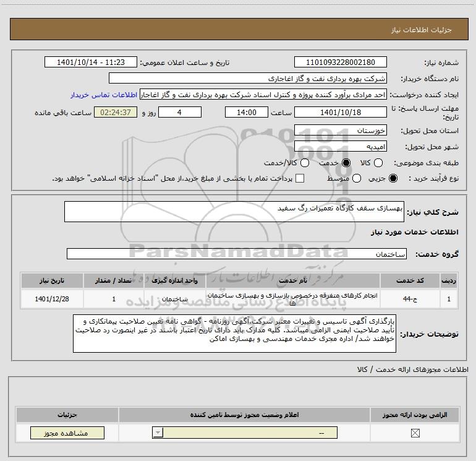This screenshot has height=461, width=476.
Task: Click the remaining days field showing 4
Action: 180,112
